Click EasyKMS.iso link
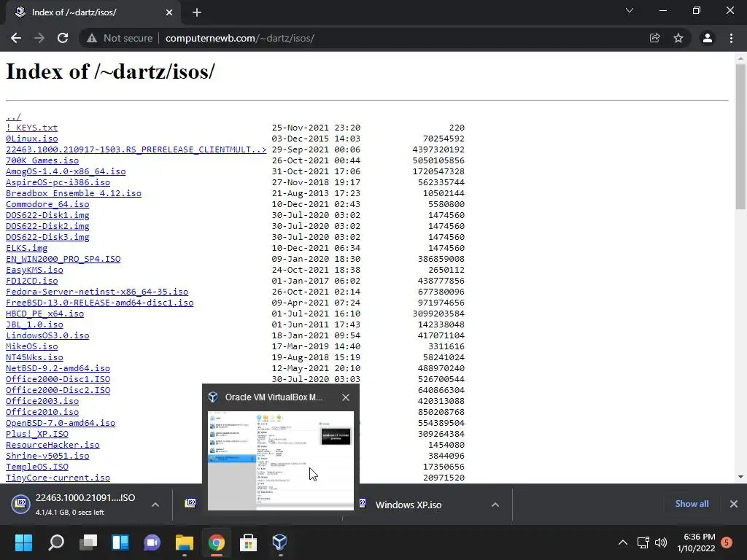 point(34,270)
